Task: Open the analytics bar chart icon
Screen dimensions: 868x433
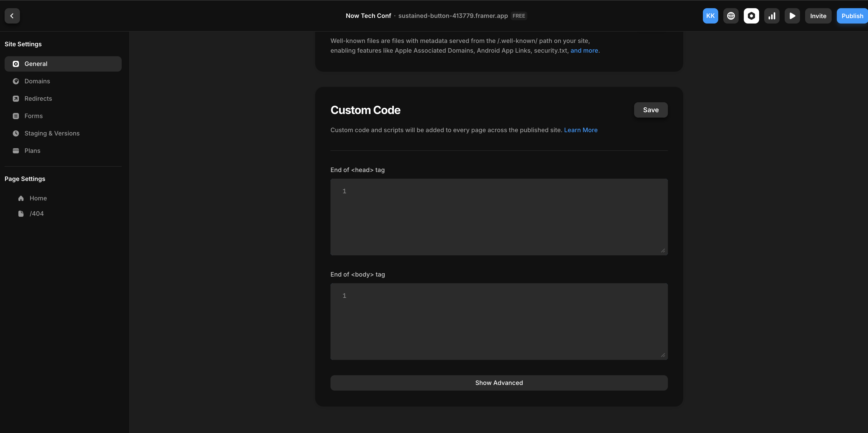Action: pos(772,16)
